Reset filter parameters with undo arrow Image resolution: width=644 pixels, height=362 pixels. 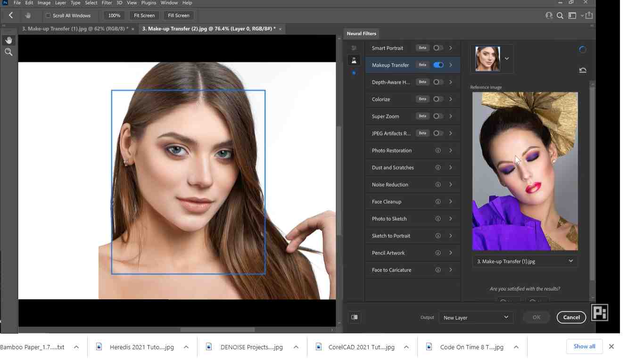[583, 70]
